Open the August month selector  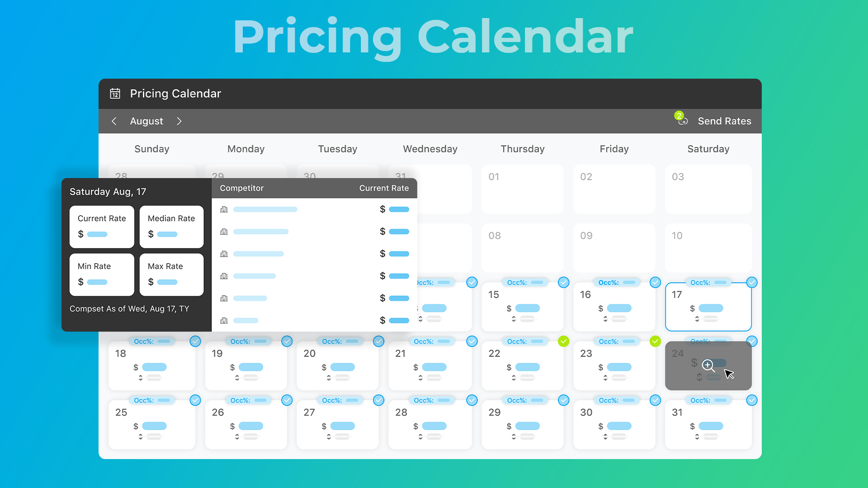pyautogui.click(x=146, y=121)
